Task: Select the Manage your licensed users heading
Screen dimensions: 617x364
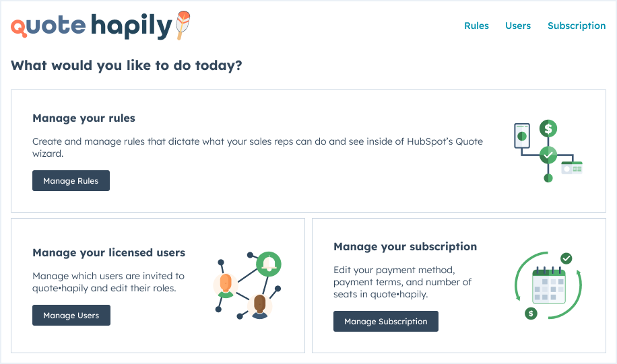Action: pos(108,252)
